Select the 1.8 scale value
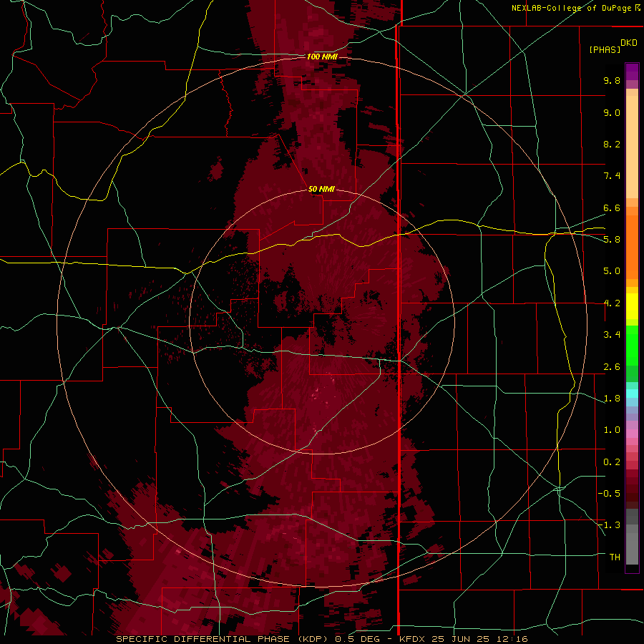Screen dimensions: 644x644 612,399
